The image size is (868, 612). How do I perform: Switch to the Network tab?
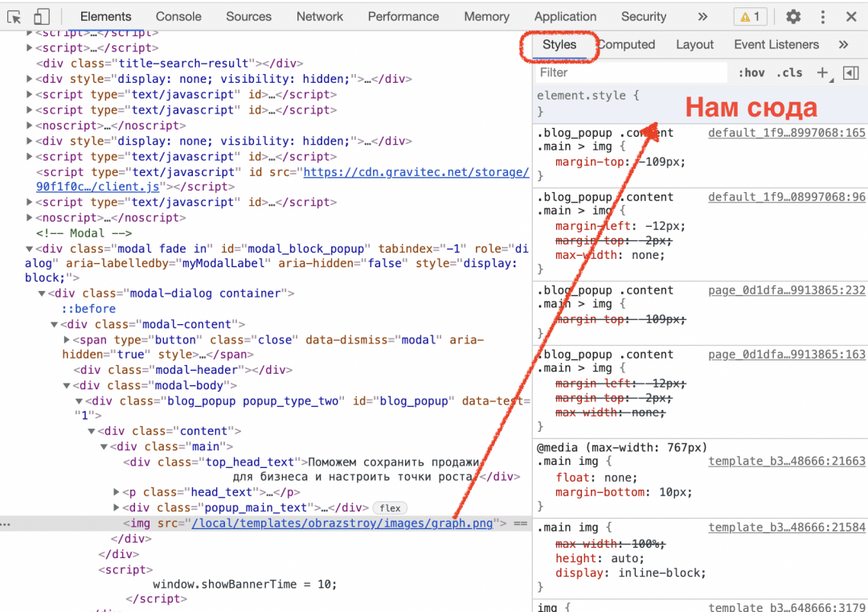point(319,17)
